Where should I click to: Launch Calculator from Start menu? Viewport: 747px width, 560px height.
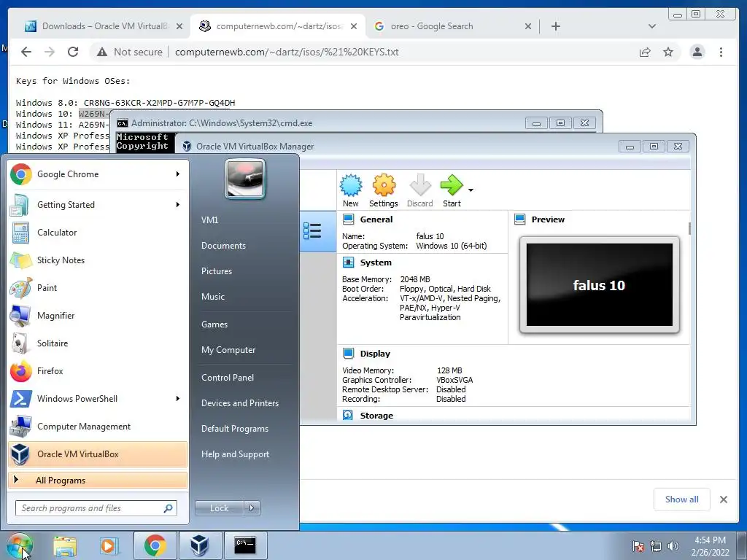[x=98, y=233]
